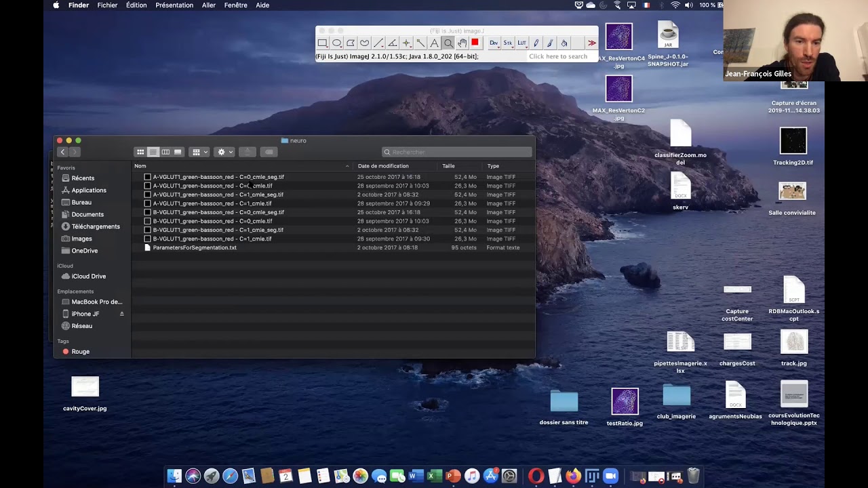Select the Wand tracing tool in ImageJ
868x488 pixels.
coord(420,43)
